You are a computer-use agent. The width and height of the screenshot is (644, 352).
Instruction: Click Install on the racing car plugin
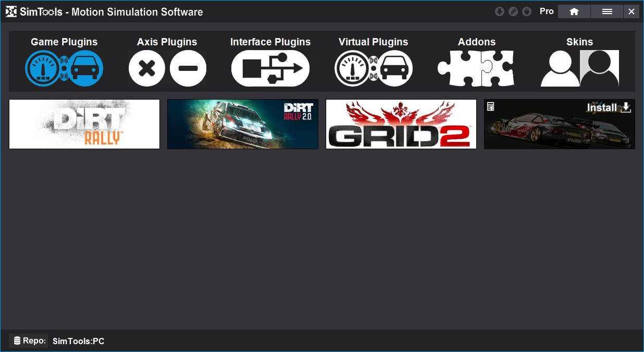[x=609, y=107]
